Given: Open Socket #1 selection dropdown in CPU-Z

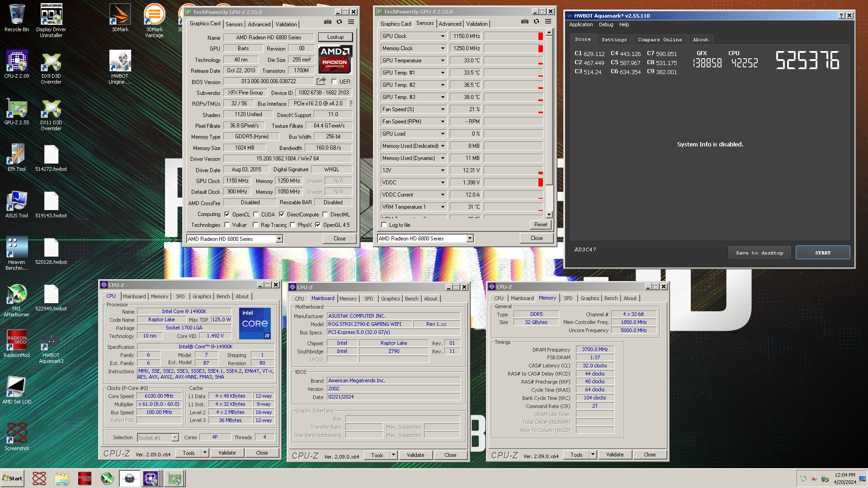Looking at the screenshot, I should point(175,437).
